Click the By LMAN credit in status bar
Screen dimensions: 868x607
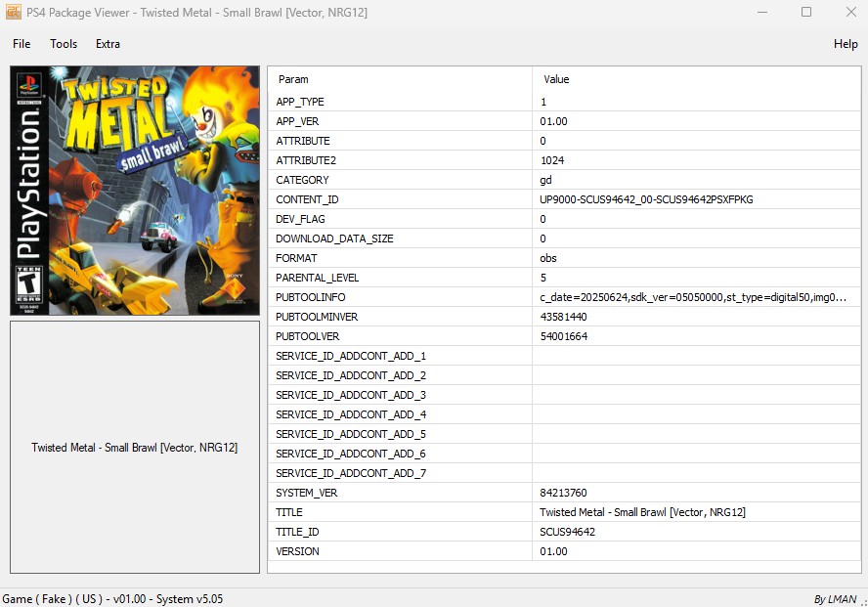point(836,599)
